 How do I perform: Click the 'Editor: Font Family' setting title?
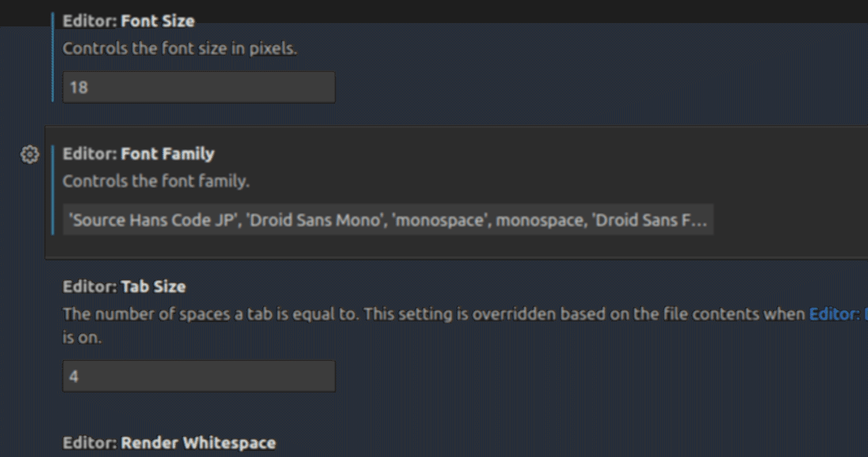138,154
